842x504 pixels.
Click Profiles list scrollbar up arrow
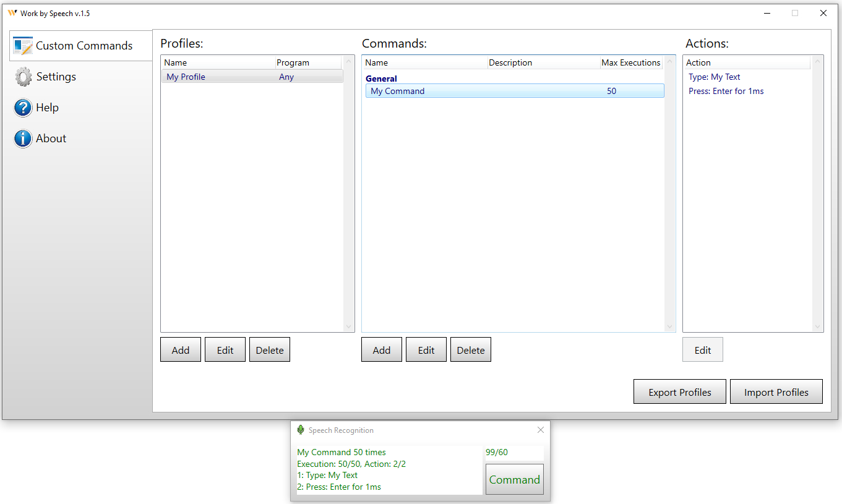coord(348,62)
